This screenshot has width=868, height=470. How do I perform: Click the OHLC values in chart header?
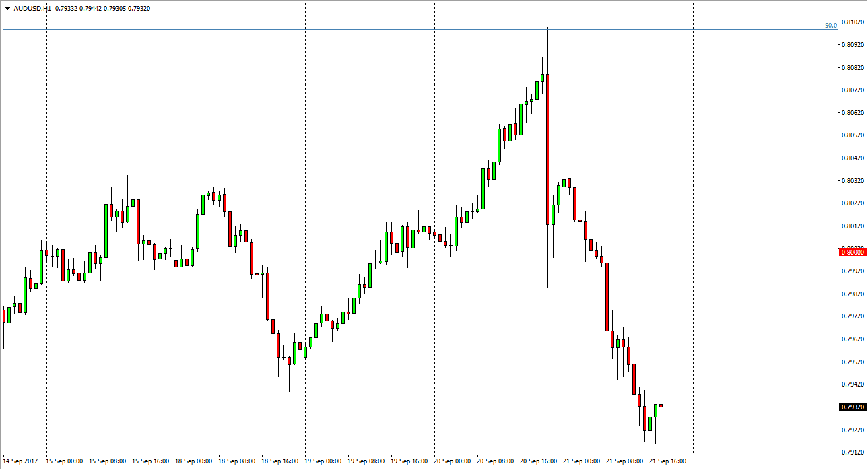(x=102, y=9)
